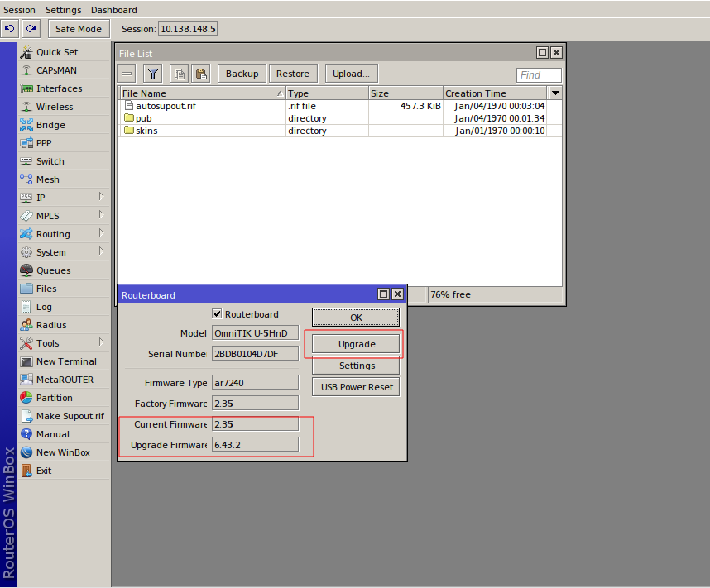Click the Upload... button
Screen dimensions: 710x588
pyautogui.click(x=351, y=74)
